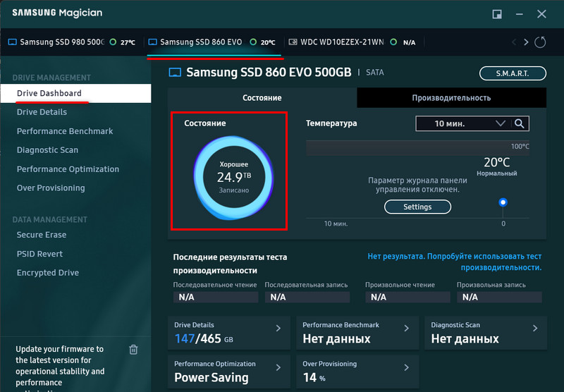The image size is (564, 392).
Task: Click the blue temperature graph marker
Action: coord(503,202)
